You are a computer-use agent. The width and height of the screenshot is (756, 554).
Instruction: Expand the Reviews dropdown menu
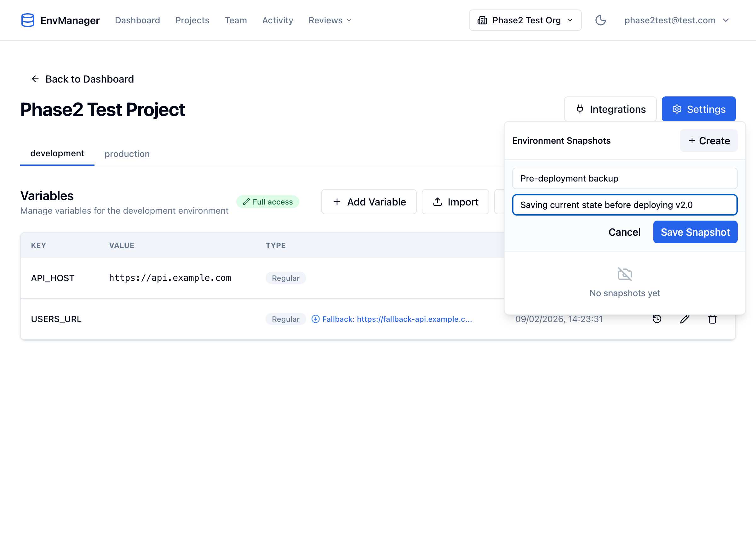(330, 20)
